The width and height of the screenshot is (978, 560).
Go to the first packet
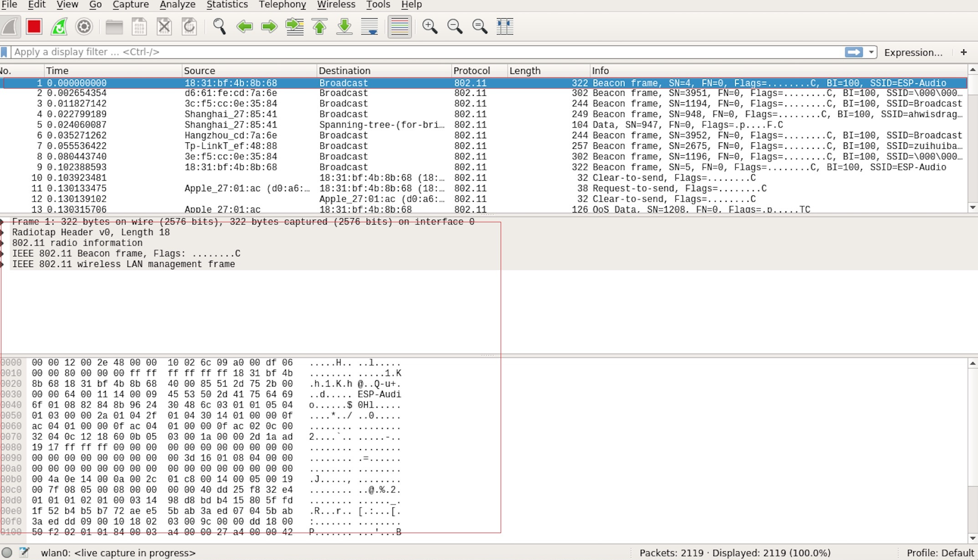(x=319, y=26)
